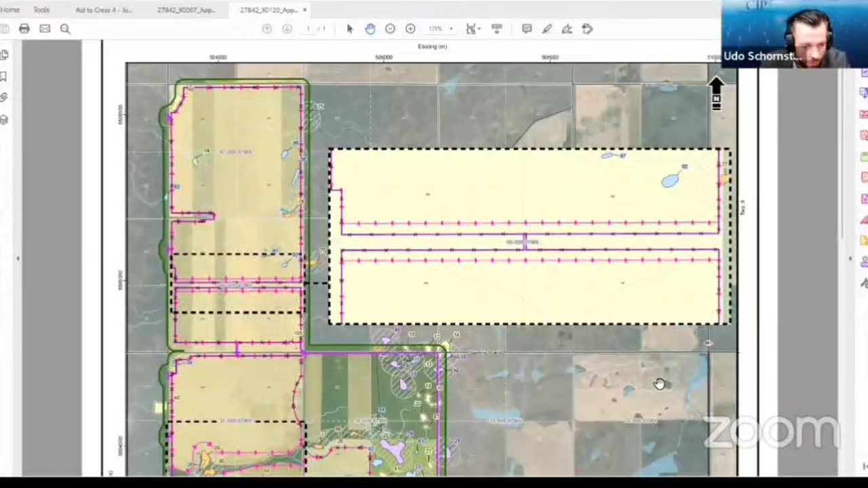This screenshot has height=488, width=868.
Task: Click the last icon in the toolbar
Action: click(587, 28)
